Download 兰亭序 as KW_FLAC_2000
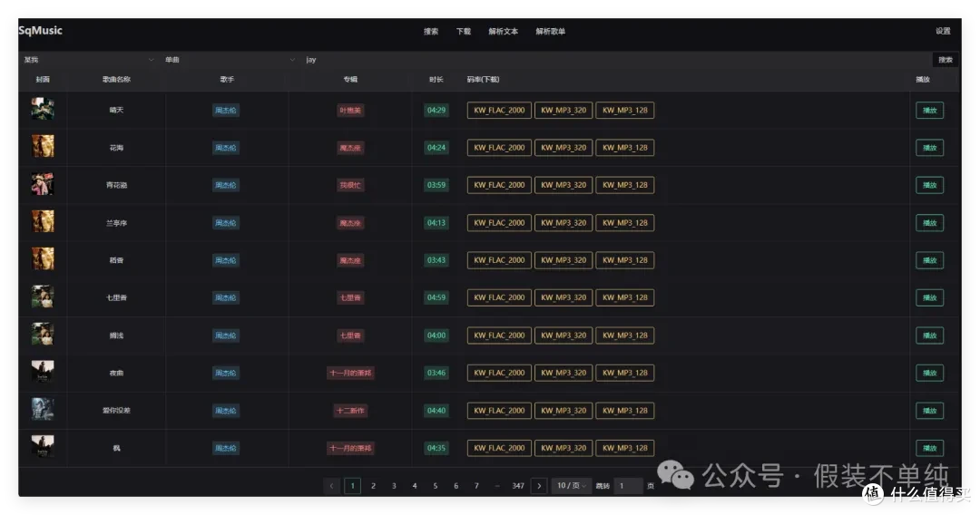980x515 pixels. point(499,223)
